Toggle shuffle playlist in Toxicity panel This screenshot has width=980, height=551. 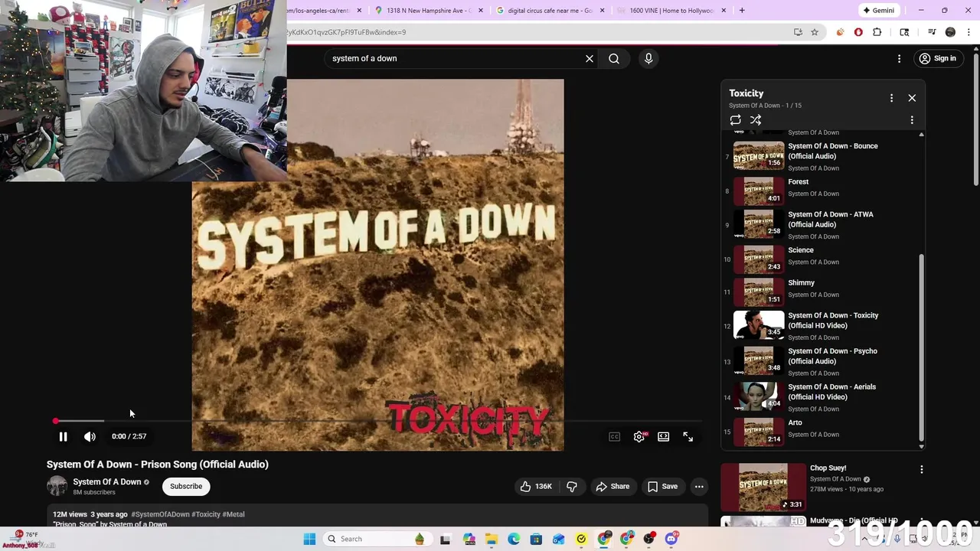(x=756, y=120)
